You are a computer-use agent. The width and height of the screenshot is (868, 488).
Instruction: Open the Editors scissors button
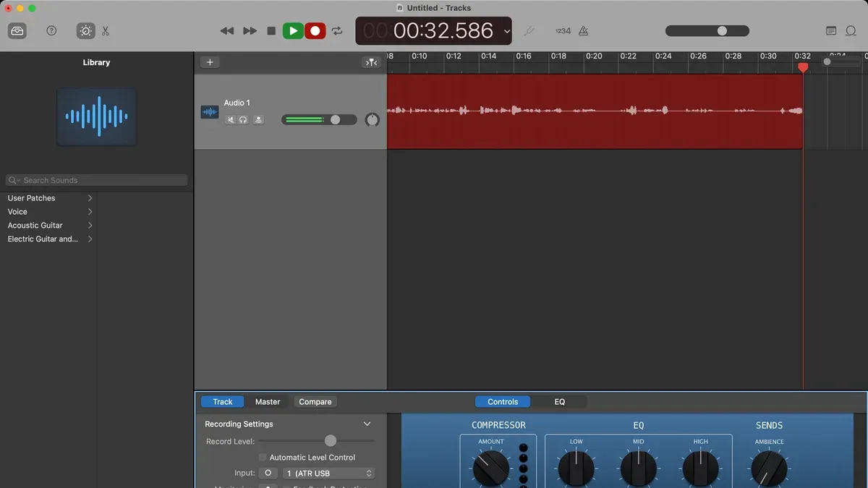pyautogui.click(x=106, y=31)
